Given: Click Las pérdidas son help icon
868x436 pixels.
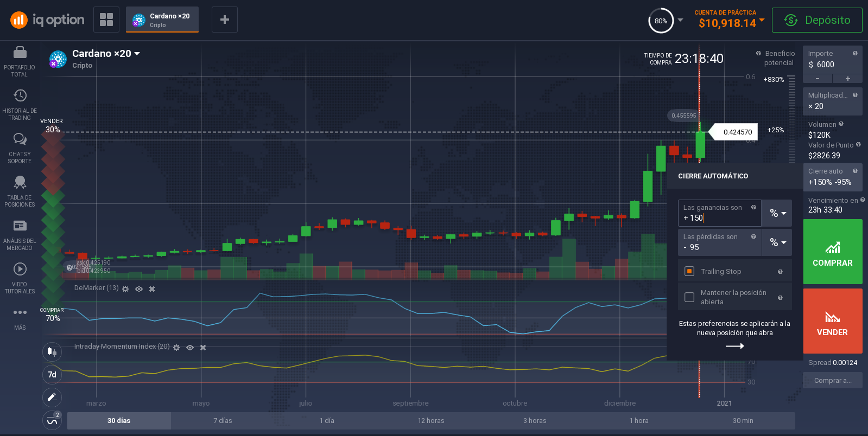Looking at the screenshot, I should click(x=753, y=236).
